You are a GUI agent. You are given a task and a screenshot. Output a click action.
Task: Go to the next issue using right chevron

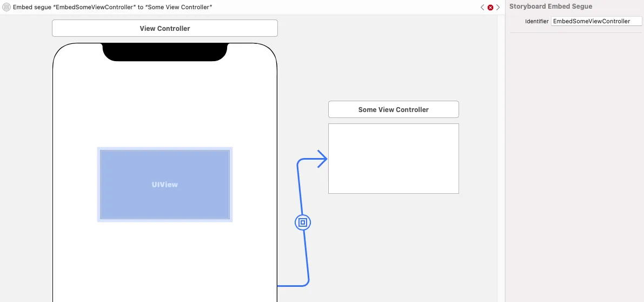pyautogui.click(x=498, y=8)
